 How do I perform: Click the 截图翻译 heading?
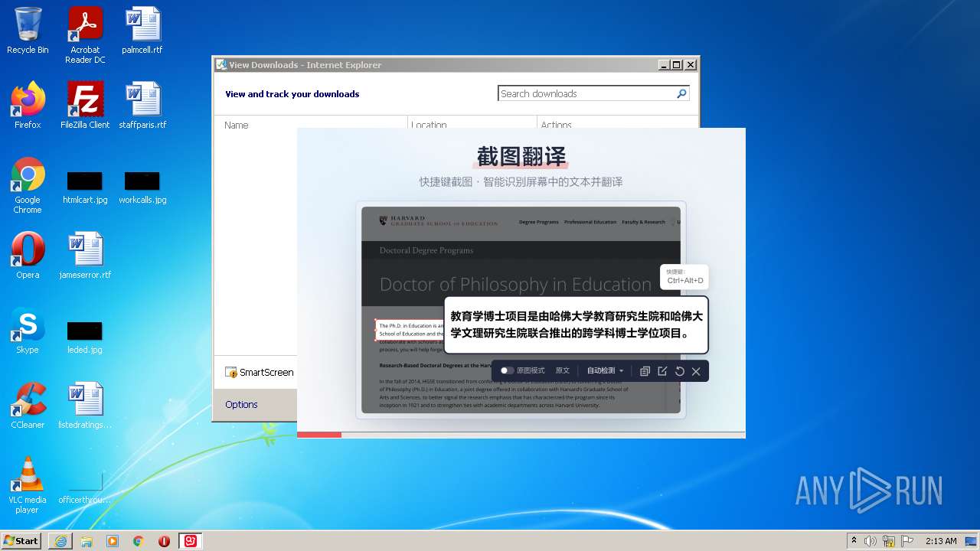(x=521, y=156)
